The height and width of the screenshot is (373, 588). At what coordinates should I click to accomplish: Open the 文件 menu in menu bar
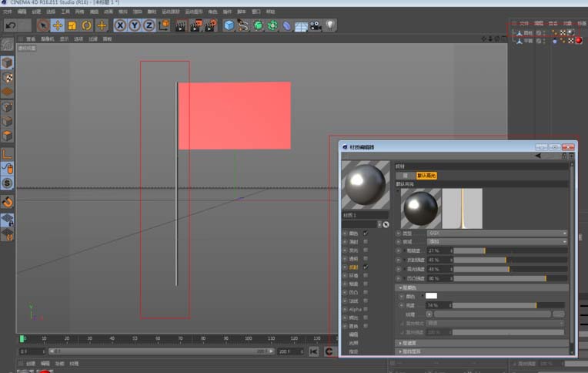(x=8, y=12)
